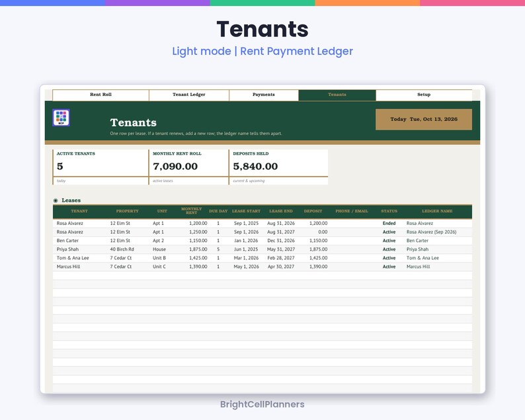
Task: Select the Active Tenants value 5
Action: coord(60,167)
